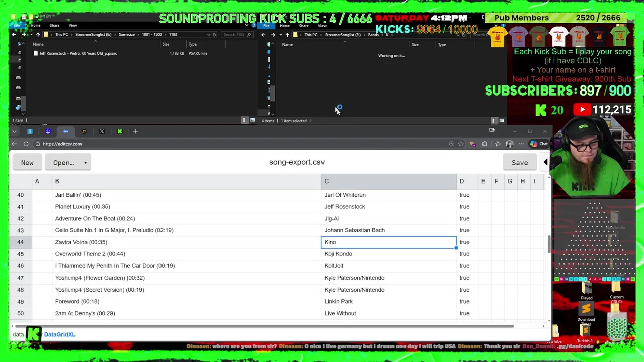Open the DataGridXL link
This screenshot has height=362, width=644.
pyautogui.click(x=59, y=334)
